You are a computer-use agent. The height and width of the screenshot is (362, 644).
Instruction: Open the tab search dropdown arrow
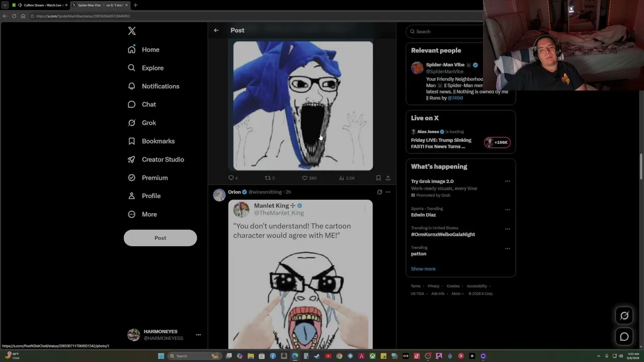5,5
